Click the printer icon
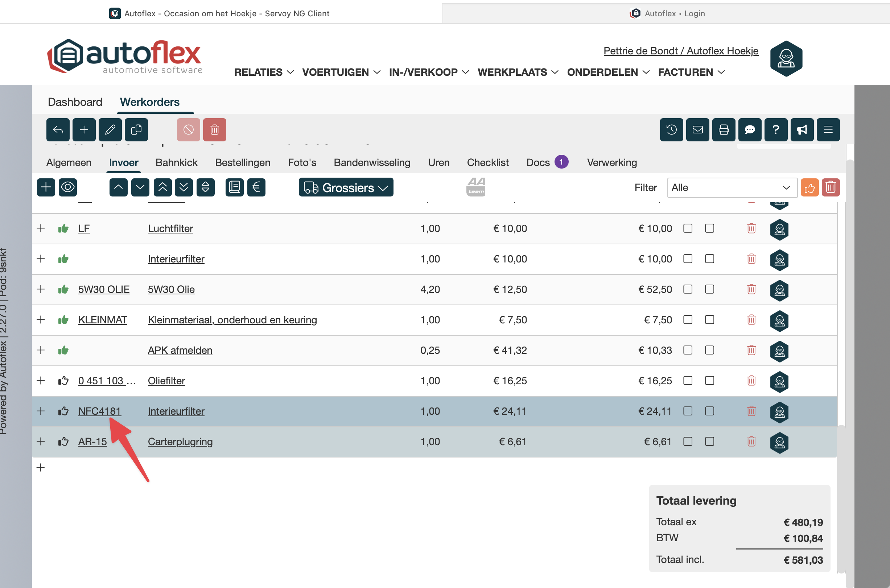 [x=724, y=130]
